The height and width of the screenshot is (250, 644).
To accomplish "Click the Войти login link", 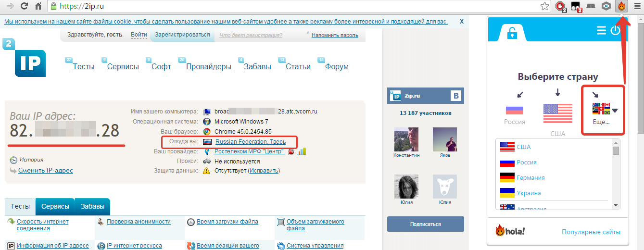I will click(139, 35).
